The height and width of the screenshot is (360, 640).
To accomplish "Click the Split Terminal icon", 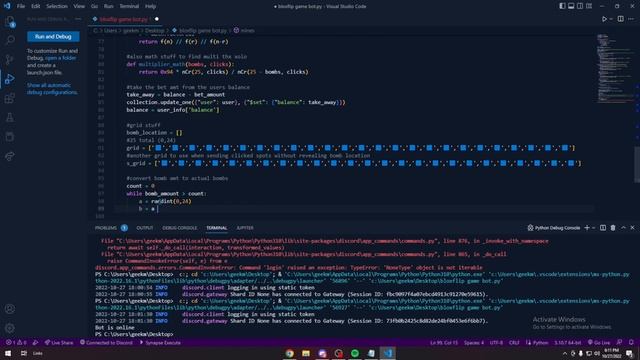I will point(603,228).
